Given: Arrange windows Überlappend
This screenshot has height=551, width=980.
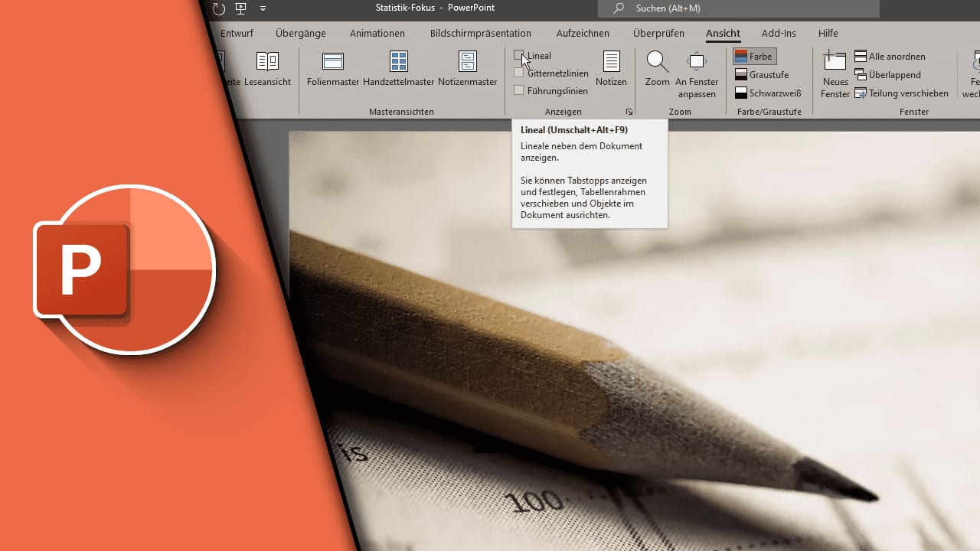Looking at the screenshot, I should click(887, 75).
